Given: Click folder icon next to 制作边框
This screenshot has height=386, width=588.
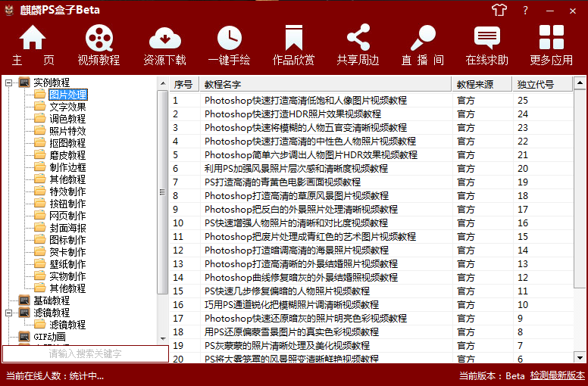Looking at the screenshot, I should (x=39, y=167).
